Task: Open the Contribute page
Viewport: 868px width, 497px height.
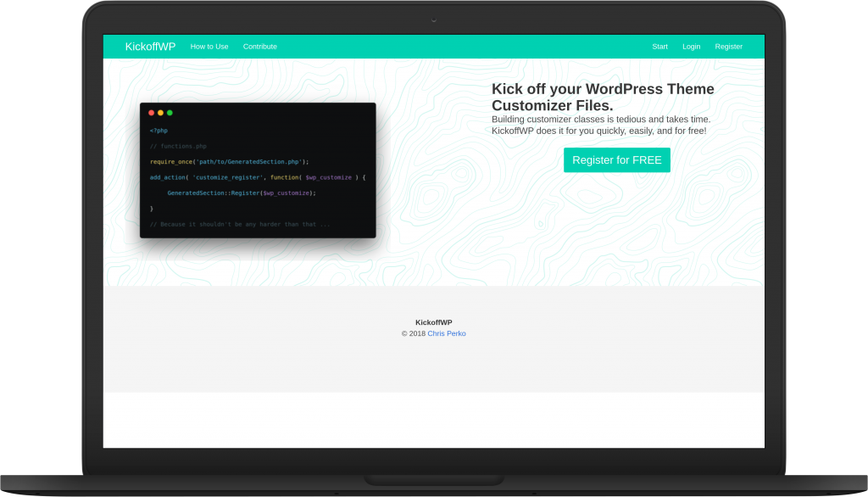Action: [x=259, y=47]
